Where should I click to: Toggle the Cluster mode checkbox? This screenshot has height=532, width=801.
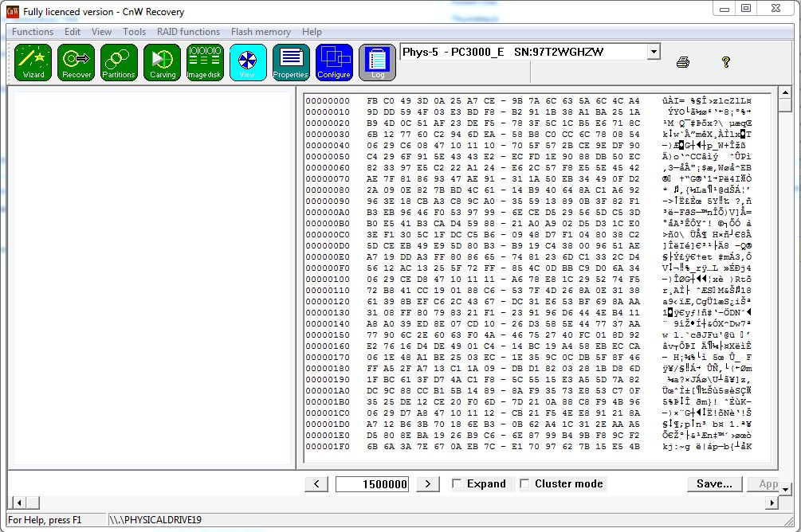[x=525, y=483]
